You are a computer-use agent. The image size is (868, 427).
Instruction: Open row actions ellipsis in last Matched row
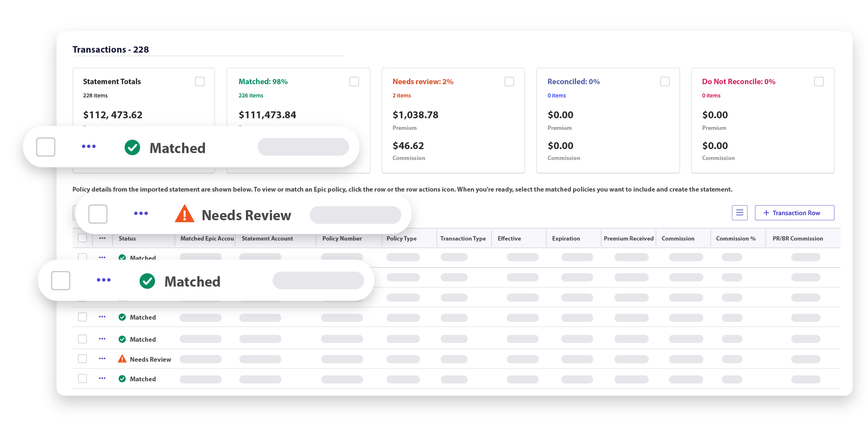click(x=102, y=378)
